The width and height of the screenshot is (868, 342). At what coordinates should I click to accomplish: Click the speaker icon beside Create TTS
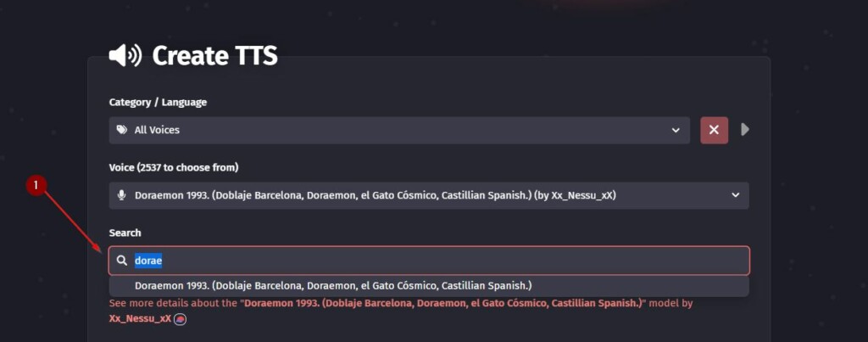click(x=125, y=56)
